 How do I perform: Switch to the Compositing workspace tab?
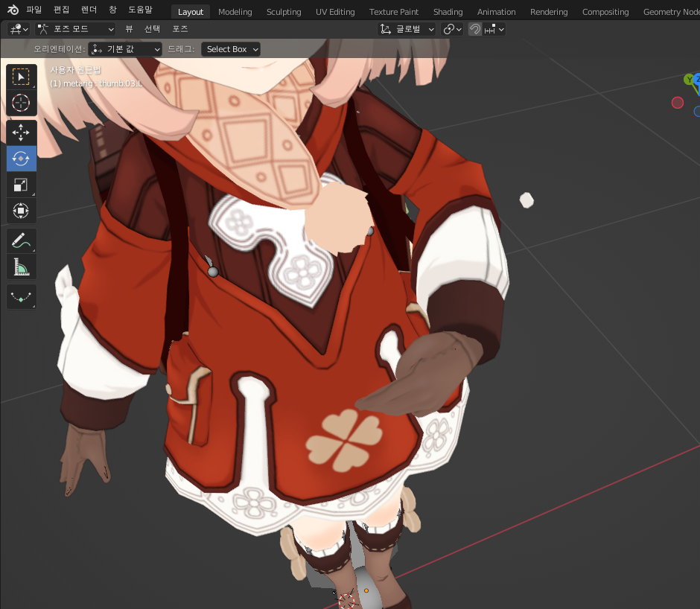pos(605,12)
